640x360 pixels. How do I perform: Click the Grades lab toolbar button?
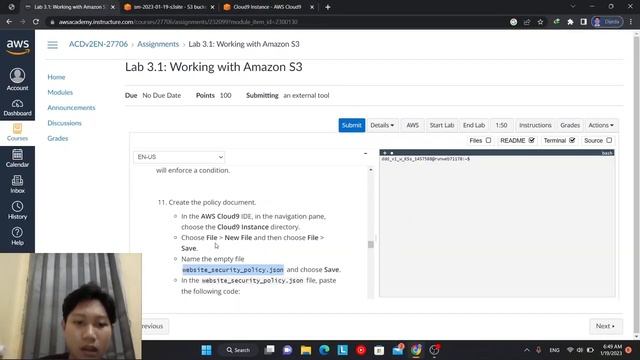point(570,125)
